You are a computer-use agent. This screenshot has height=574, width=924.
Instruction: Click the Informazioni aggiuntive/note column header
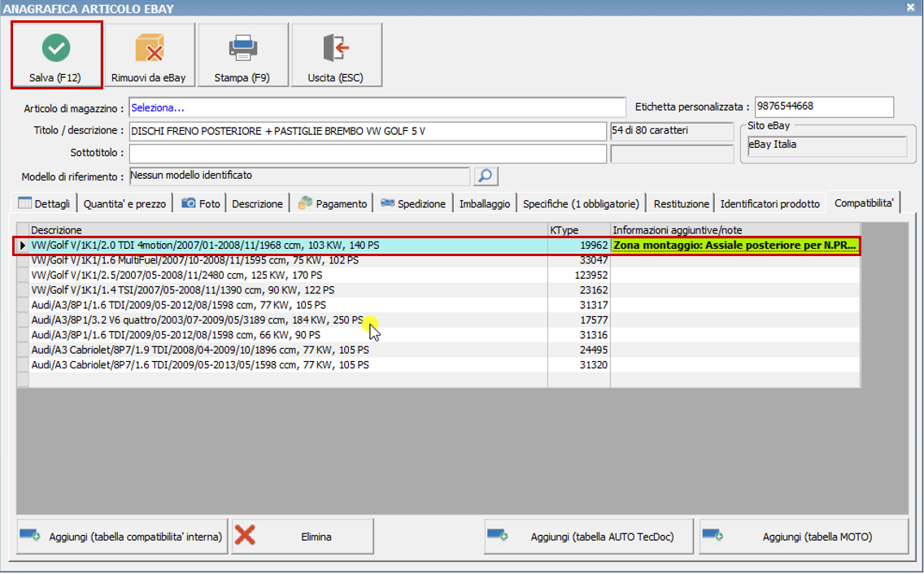[x=735, y=230]
